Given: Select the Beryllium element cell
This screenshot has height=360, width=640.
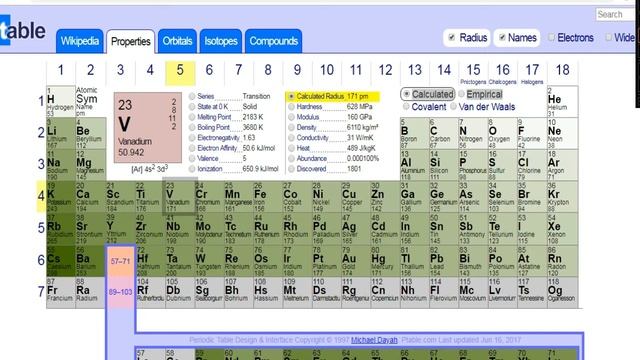Looking at the screenshot, I should coord(91,133).
